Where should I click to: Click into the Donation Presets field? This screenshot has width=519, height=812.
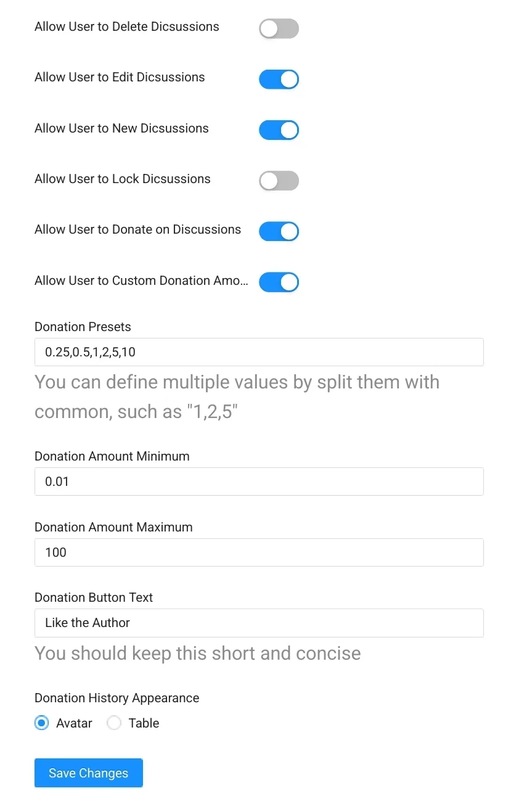(x=259, y=352)
